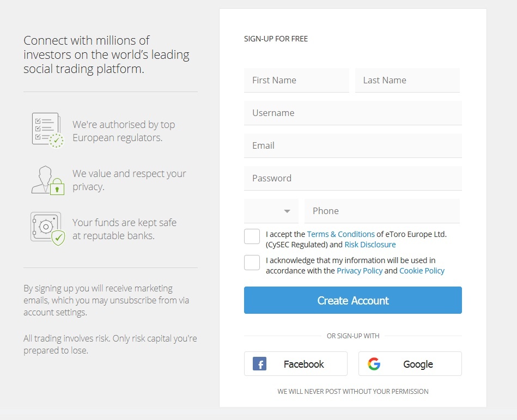Open the Risk Disclosure link
Viewport: 517px width, 420px height.
pos(370,244)
